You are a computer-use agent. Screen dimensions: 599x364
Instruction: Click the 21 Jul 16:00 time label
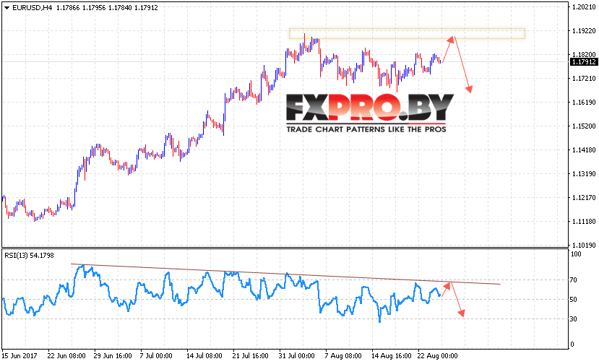[x=251, y=356]
